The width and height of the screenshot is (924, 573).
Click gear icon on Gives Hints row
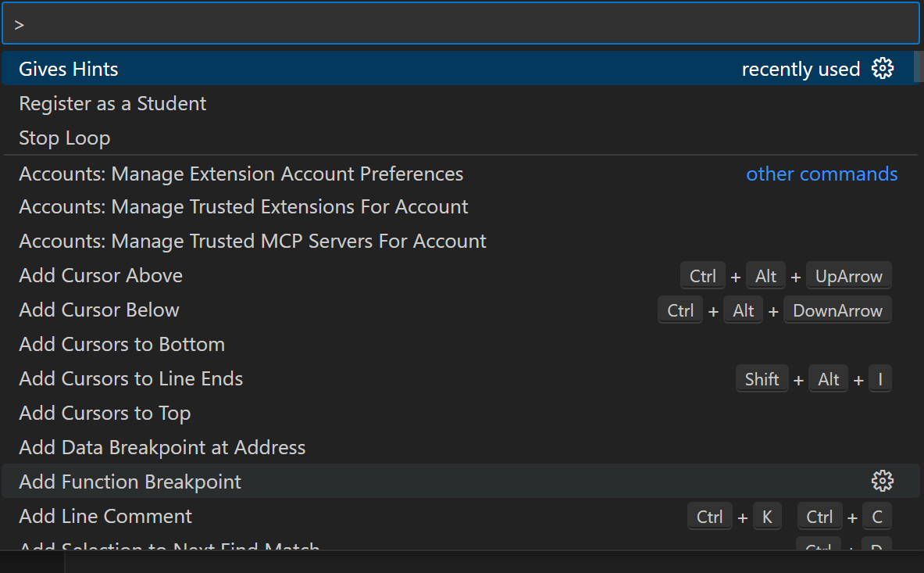(883, 69)
